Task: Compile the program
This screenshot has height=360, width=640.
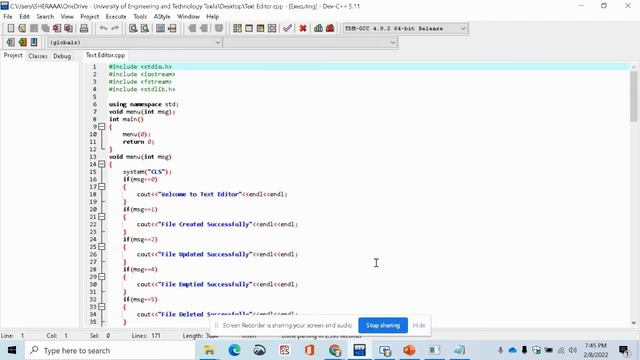Action: point(237,28)
